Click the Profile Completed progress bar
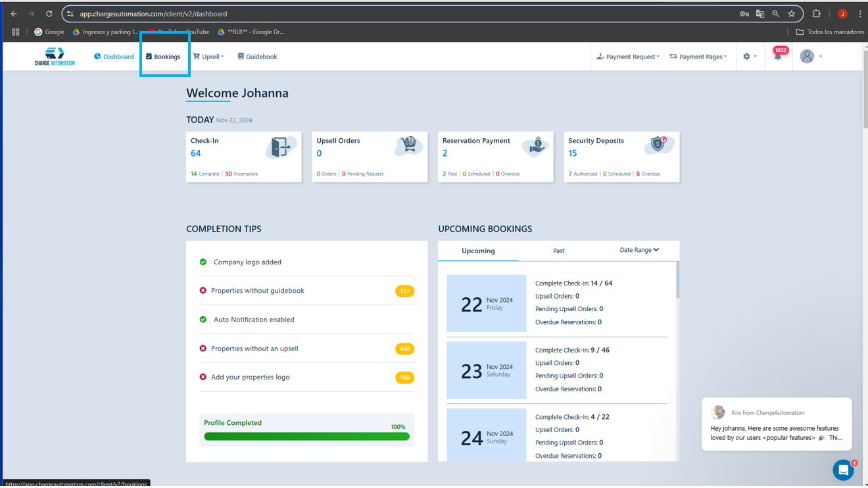 pyautogui.click(x=306, y=436)
